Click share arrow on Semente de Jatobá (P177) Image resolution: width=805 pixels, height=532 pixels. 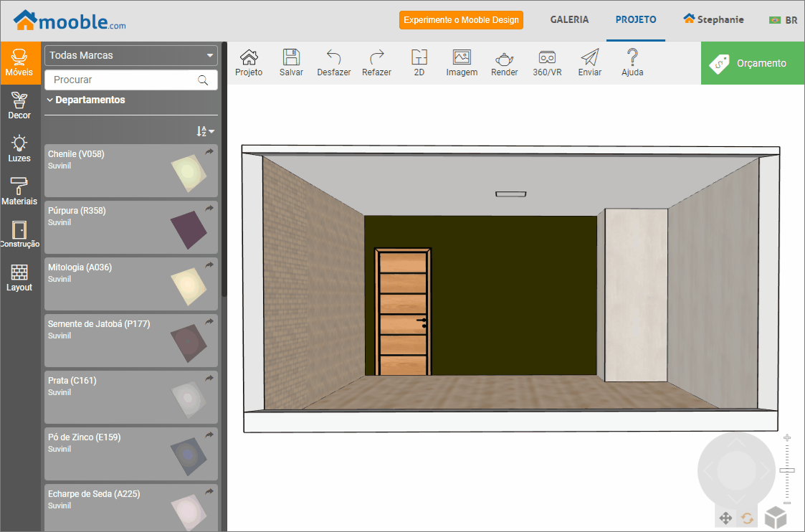pyautogui.click(x=209, y=321)
